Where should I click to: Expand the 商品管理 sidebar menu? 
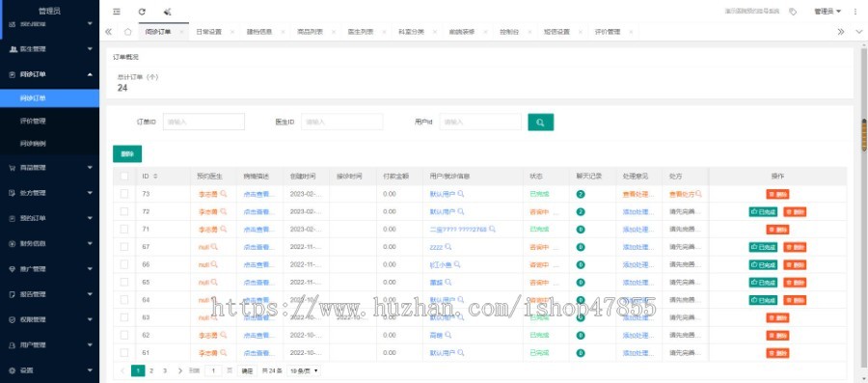click(x=50, y=168)
